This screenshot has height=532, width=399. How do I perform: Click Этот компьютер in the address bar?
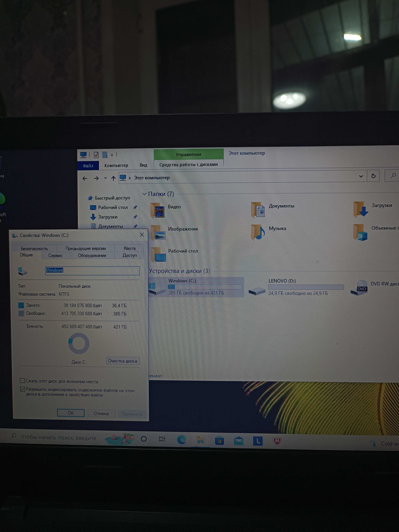152,178
